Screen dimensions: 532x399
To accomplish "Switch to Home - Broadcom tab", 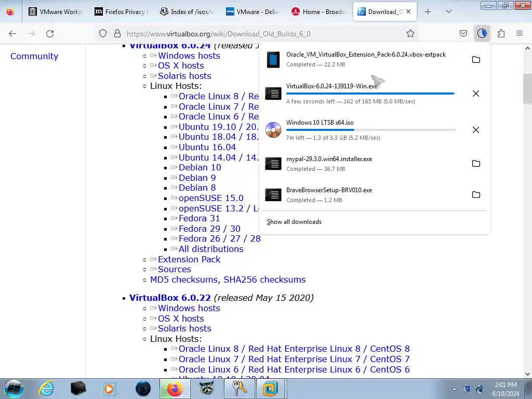I will [x=318, y=12].
